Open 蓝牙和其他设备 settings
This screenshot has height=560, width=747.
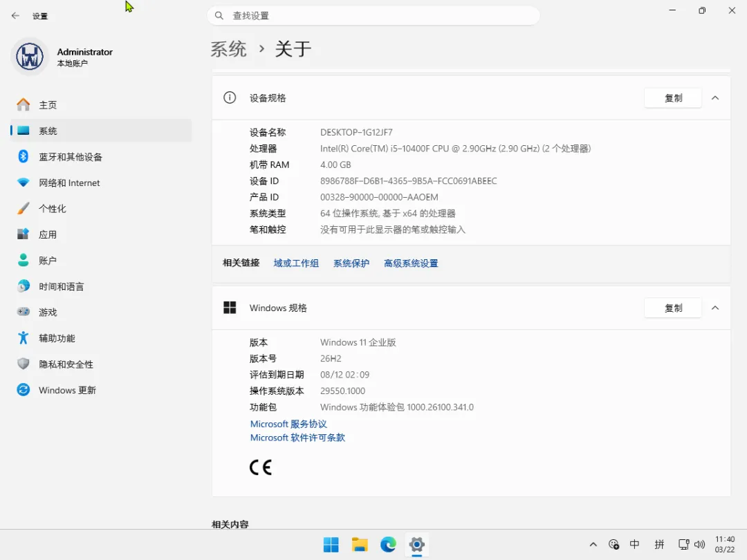pyautogui.click(x=101, y=157)
